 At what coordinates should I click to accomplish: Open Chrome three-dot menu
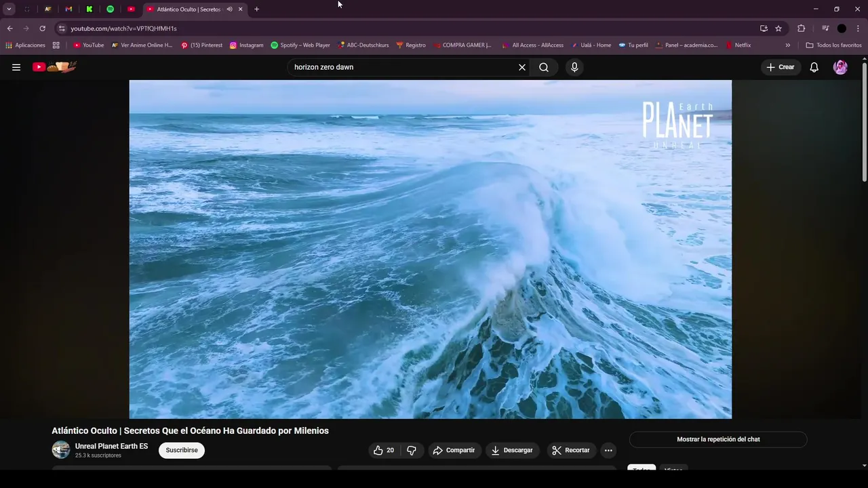pos(858,28)
